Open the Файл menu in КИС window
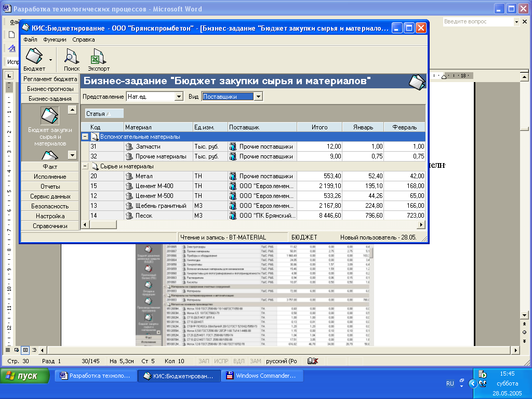This screenshot has width=532, height=399. [30, 39]
